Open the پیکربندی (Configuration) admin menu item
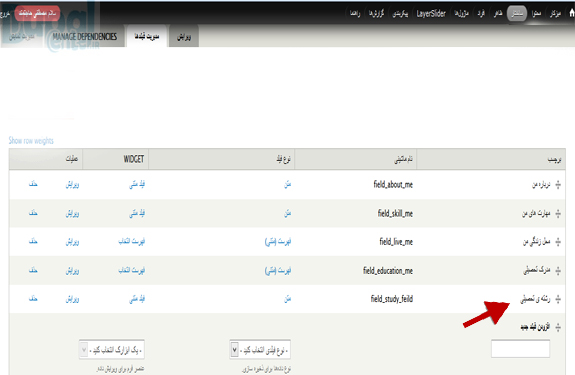 [400, 14]
